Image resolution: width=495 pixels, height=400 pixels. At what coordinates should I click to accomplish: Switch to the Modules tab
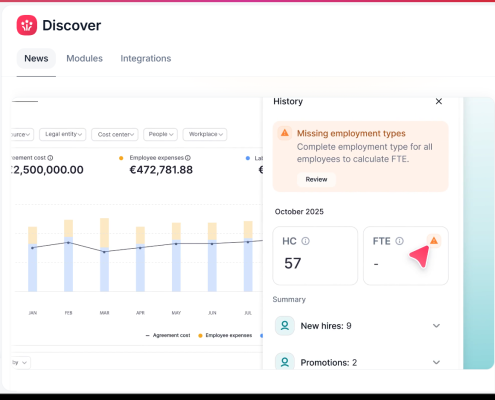click(84, 58)
